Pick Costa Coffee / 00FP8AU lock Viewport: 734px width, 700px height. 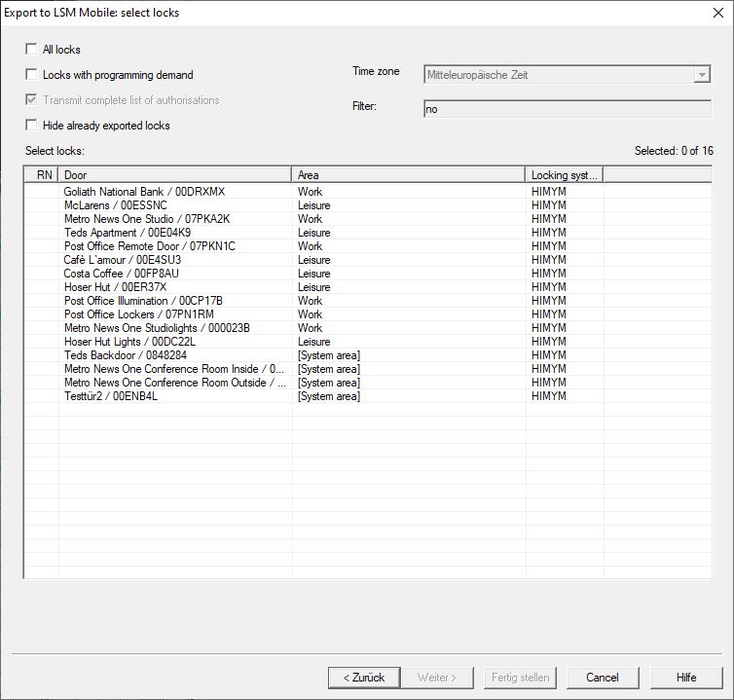[122, 274]
